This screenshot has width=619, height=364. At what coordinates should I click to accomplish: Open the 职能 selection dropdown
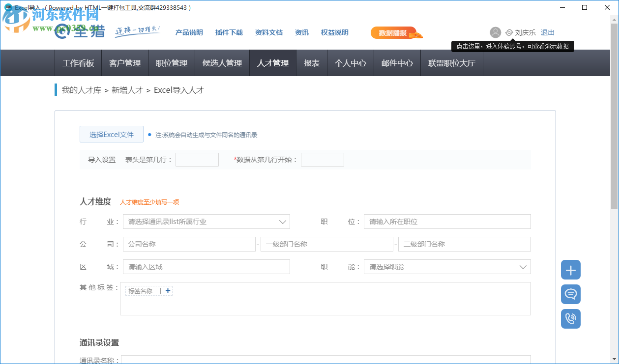tap(523, 267)
